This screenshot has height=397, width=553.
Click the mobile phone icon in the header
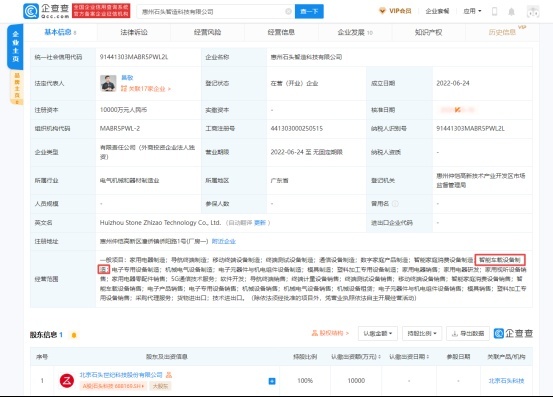[494, 12]
